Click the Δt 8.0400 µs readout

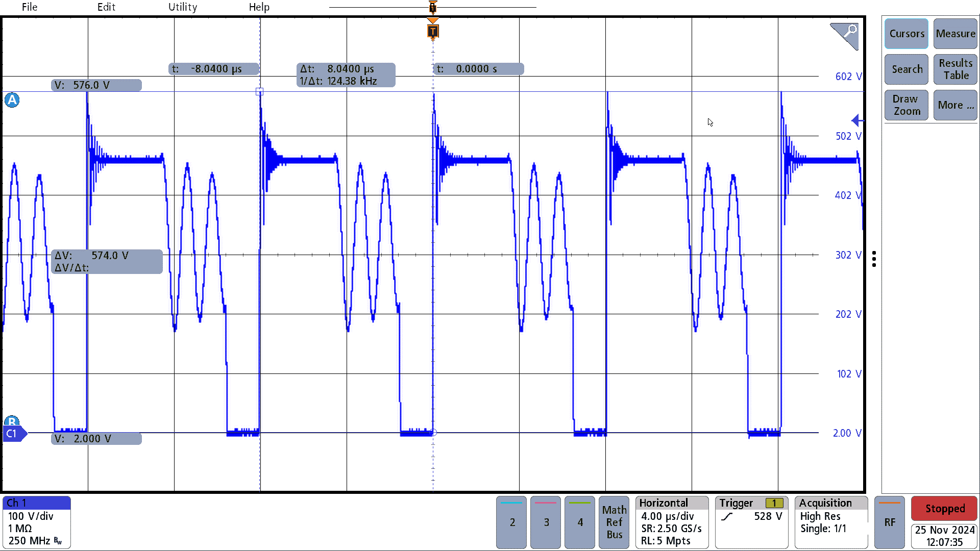[x=346, y=75]
